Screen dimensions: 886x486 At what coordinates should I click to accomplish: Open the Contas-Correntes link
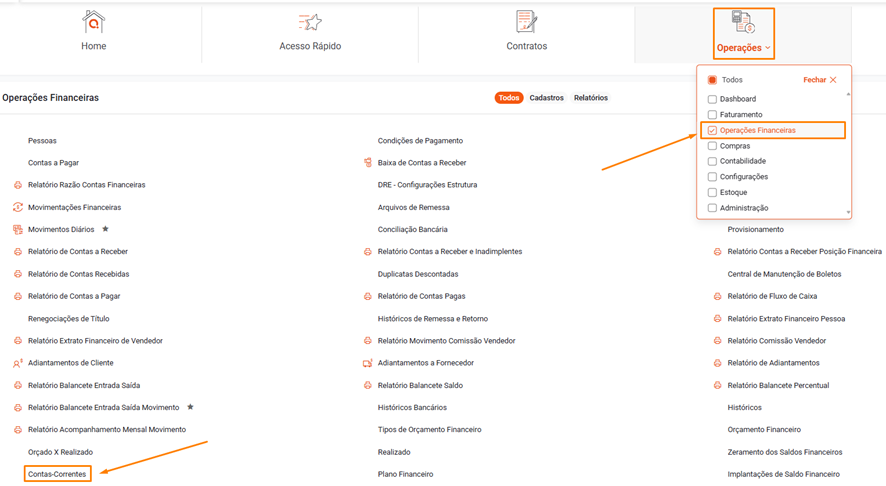pyautogui.click(x=57, y=474)
